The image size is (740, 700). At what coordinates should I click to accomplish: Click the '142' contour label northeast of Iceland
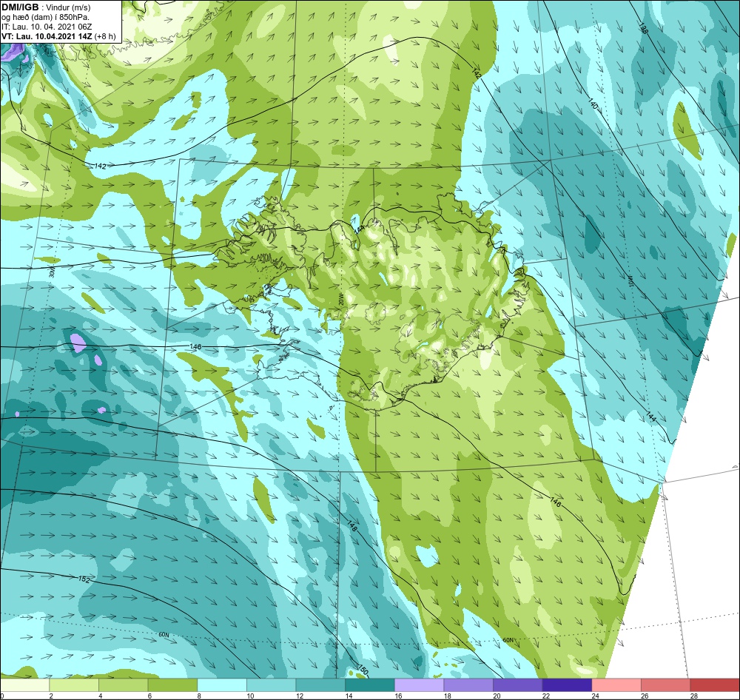point(476,73)
